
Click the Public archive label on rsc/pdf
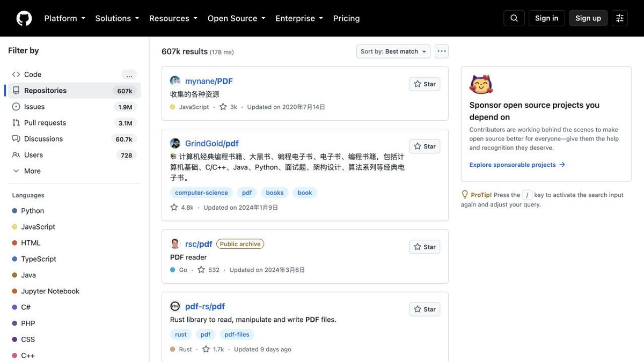[240, 244]
